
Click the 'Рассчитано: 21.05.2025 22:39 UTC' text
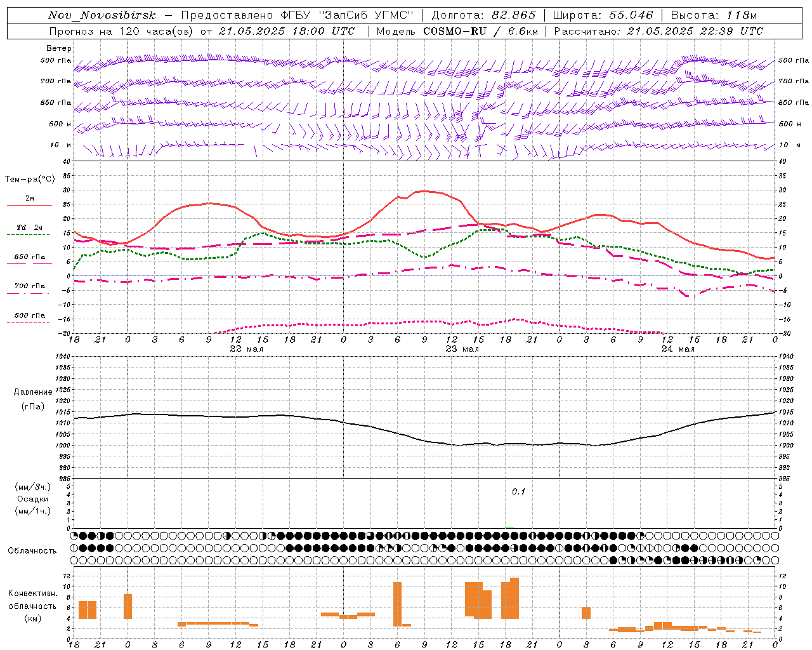tap(658, 31)
